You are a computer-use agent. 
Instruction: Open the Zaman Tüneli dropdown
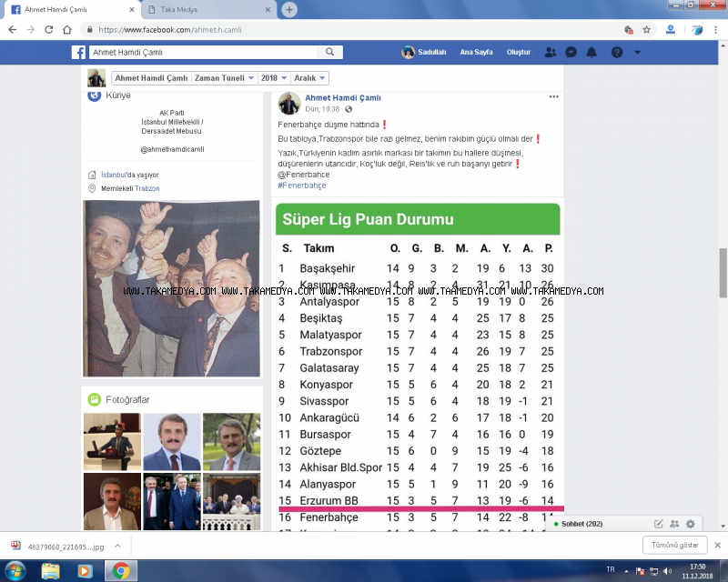coord(224,78)
